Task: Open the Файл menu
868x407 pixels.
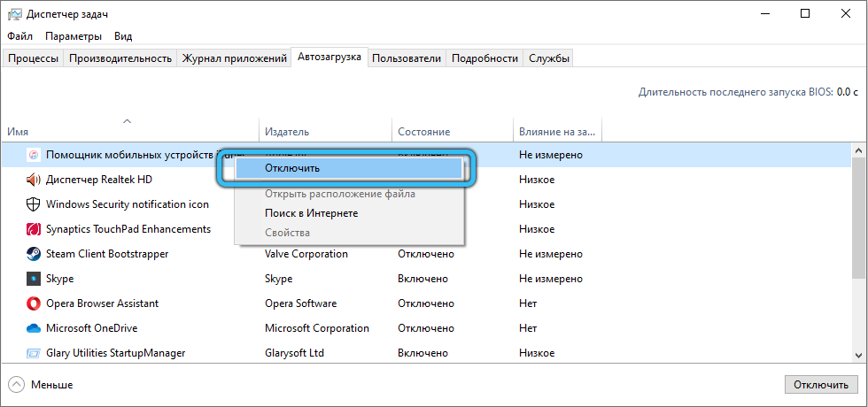Action: (19, 36)
